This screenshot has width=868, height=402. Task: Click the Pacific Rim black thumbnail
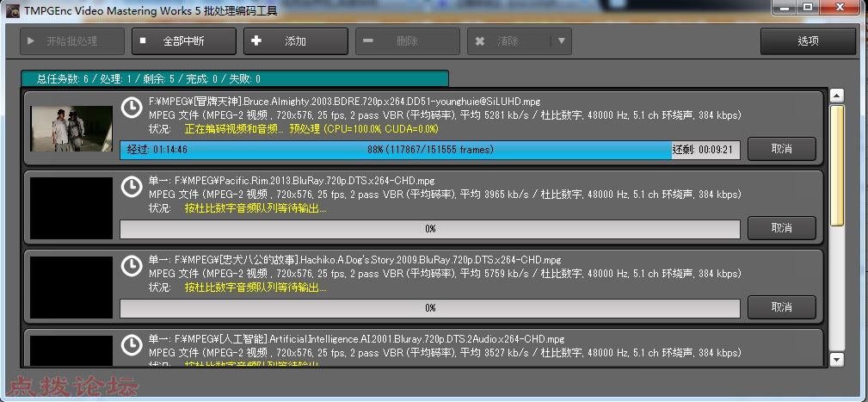pyautogui.click(x=71, y=208)
